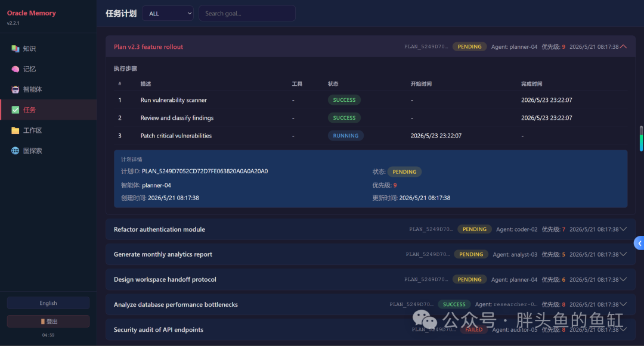Open the 智能体 agent robot icon
Screen dimensions: 644x346
coord(15,89)
